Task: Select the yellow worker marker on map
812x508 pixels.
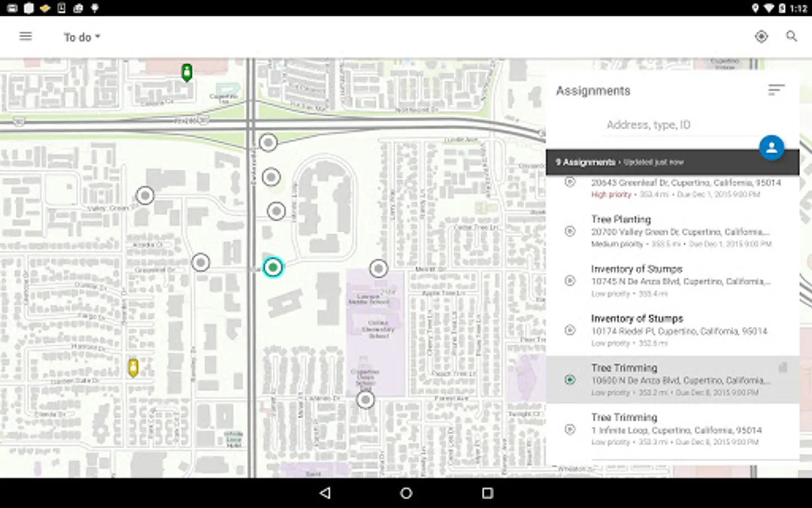Action: pyautogui.click(x=133, y=368)
